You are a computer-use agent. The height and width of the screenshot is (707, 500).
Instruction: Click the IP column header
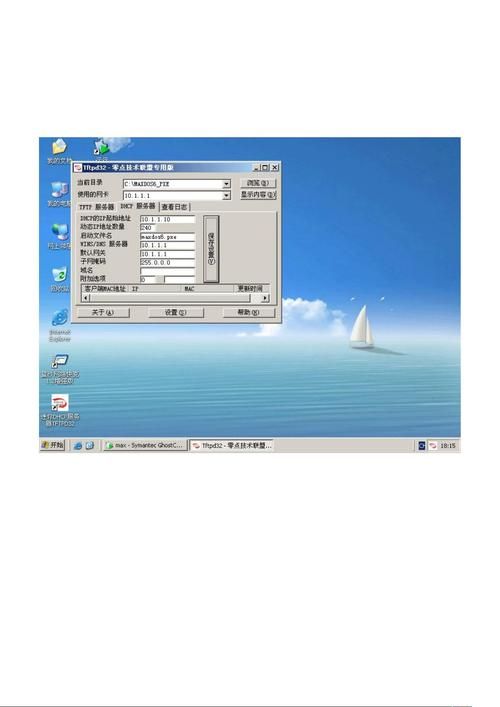pos(155,289)
